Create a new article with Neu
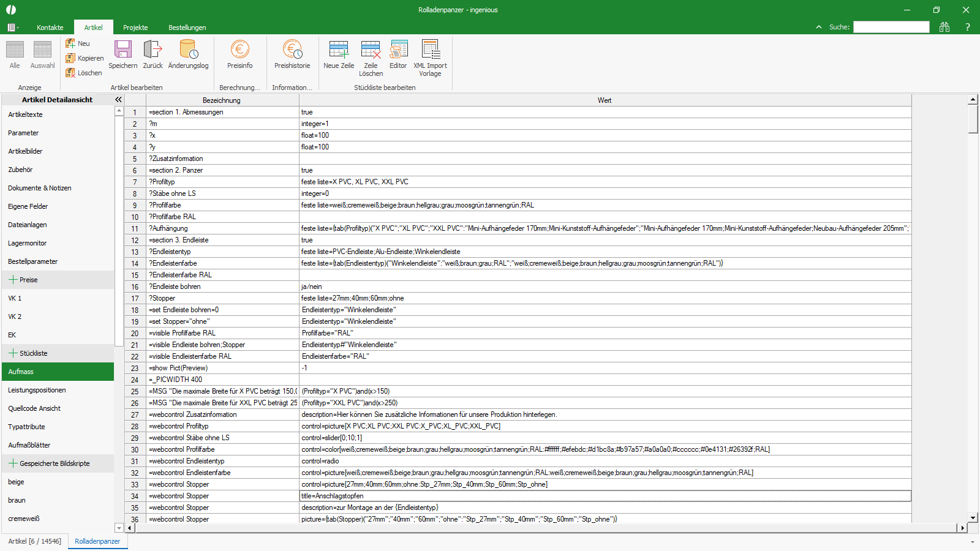Viewport: 980px width, 551px height. pyautogui.click(x=78, y=43)
